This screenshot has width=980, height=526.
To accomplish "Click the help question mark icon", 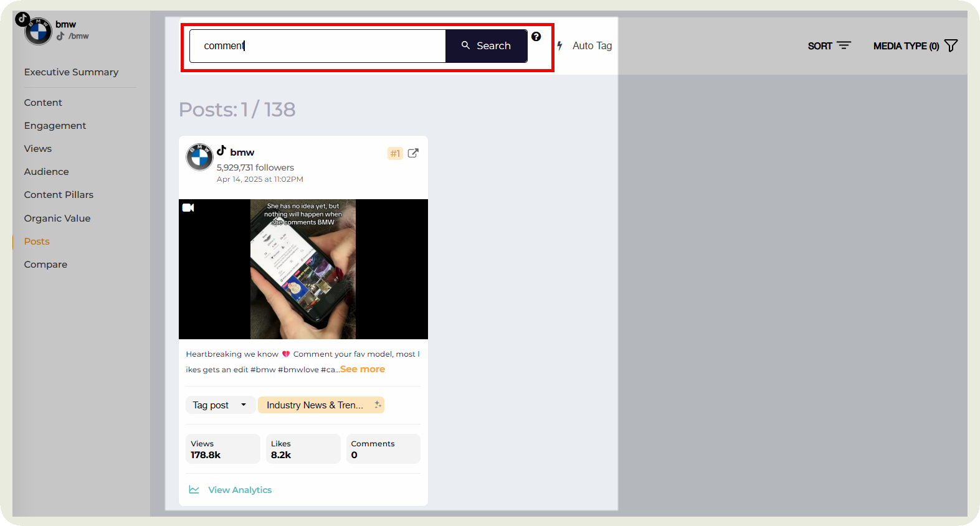I will click(x=536, y=37).
